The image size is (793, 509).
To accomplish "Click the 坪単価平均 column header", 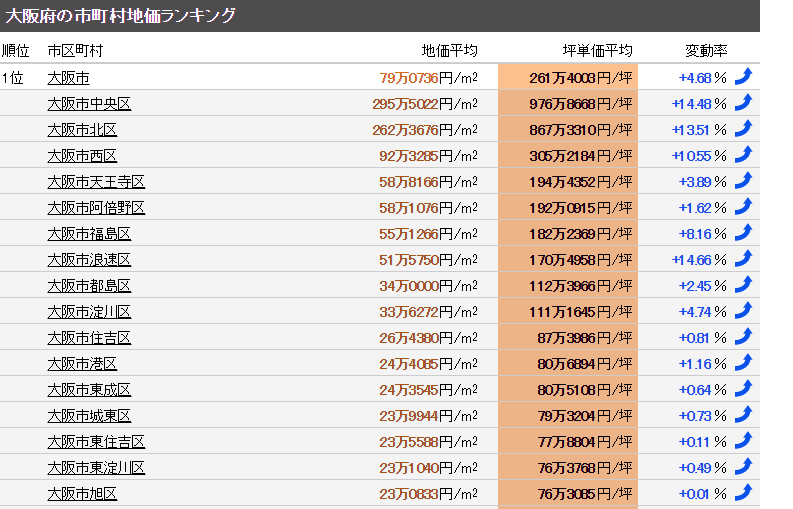I will tap(597, 51).
